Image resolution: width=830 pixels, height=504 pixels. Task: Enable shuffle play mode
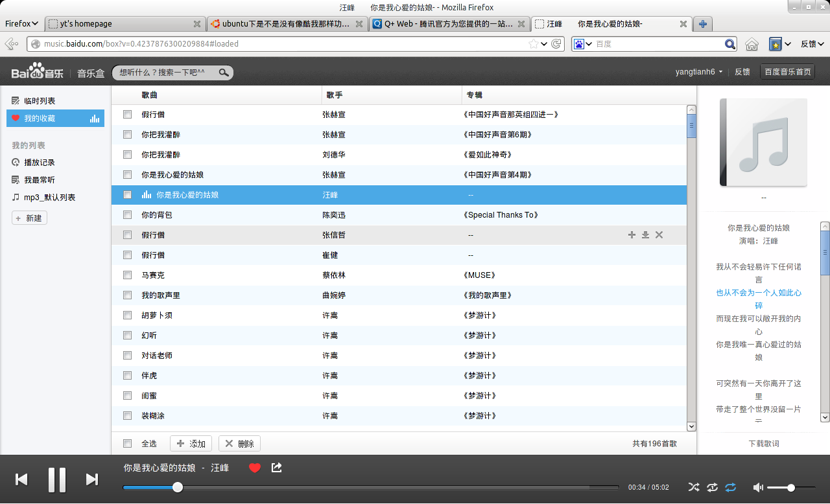(x=694, y=487)
